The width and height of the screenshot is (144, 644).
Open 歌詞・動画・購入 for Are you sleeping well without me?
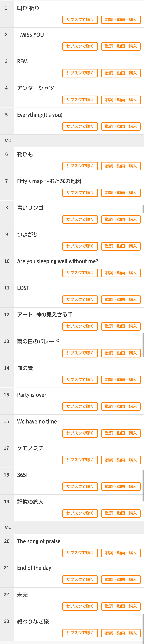click(121, 273)
